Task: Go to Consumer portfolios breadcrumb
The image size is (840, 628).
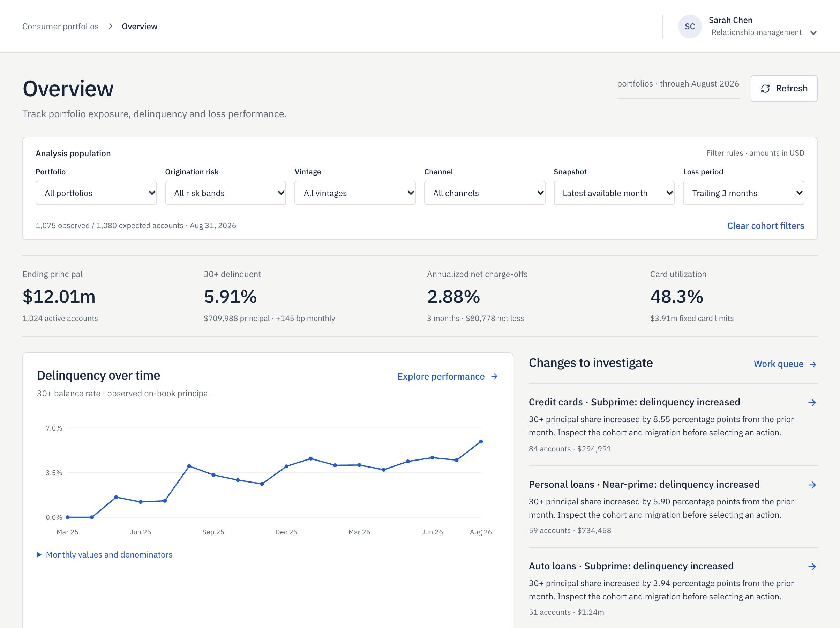Action: [x=60, y=26]
